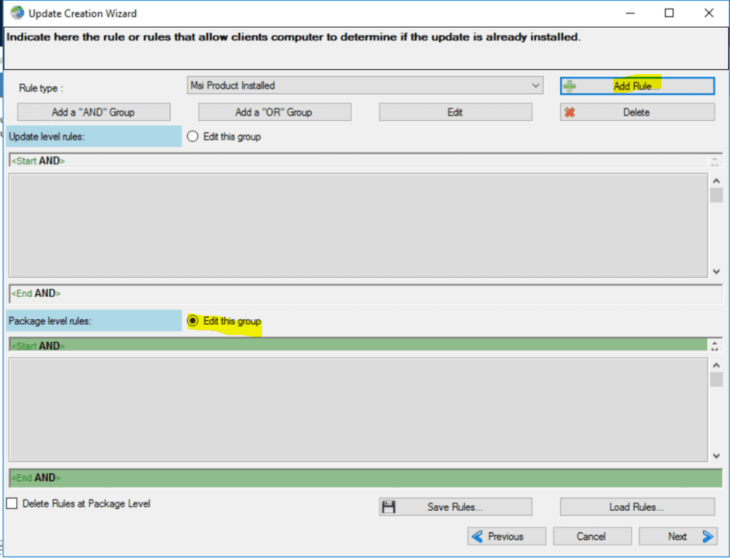The height and width of the screenshot is (560, 730).
Task: Click the floppy disk Save Rules icon
Action: pos(388,507)
